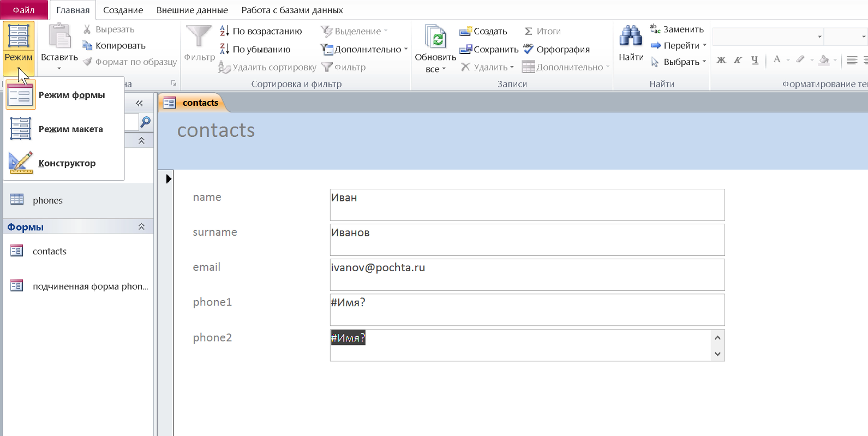868x436 pixels.
Task: Click the name field with Иван
Action: (527, 205)
